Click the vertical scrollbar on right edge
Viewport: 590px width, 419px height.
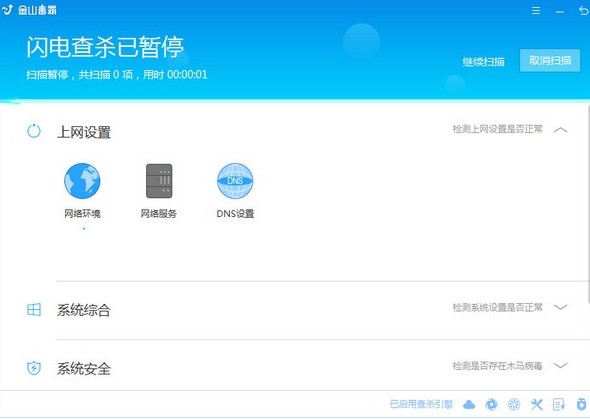[588, 206]
